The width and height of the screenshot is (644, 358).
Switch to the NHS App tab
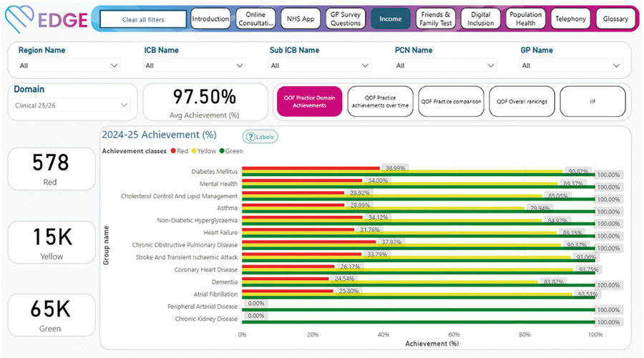click(299, 19)
